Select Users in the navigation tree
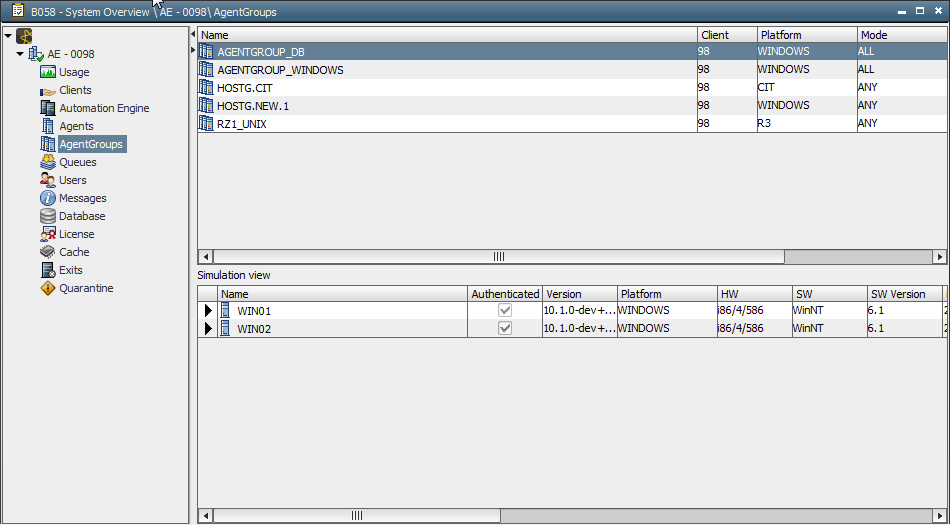 (x=72, y=180)
